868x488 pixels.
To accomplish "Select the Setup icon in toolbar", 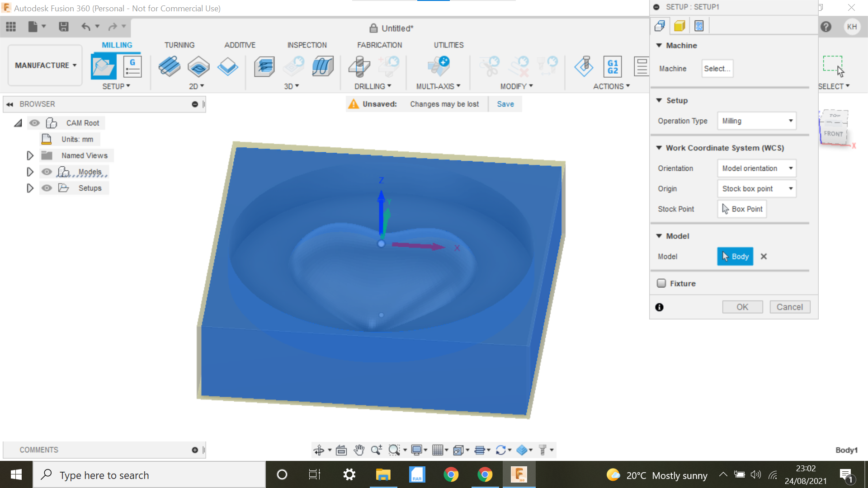I will point(103,66).
